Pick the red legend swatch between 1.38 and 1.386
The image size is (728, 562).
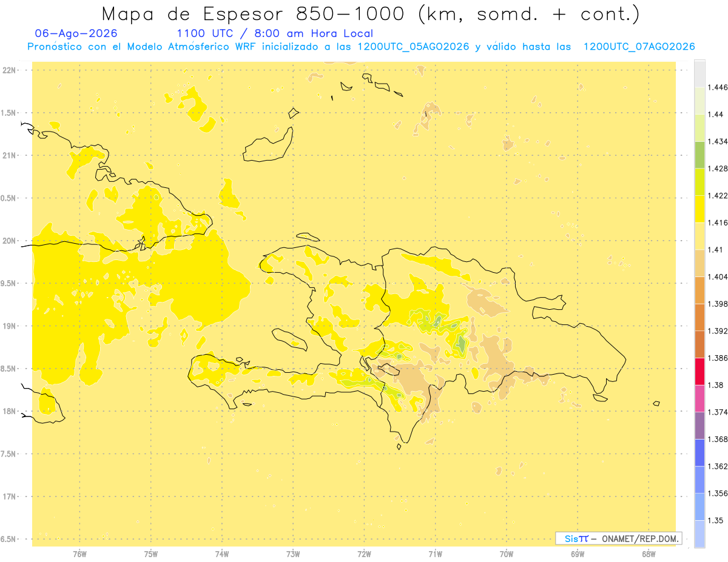point(699,372)
